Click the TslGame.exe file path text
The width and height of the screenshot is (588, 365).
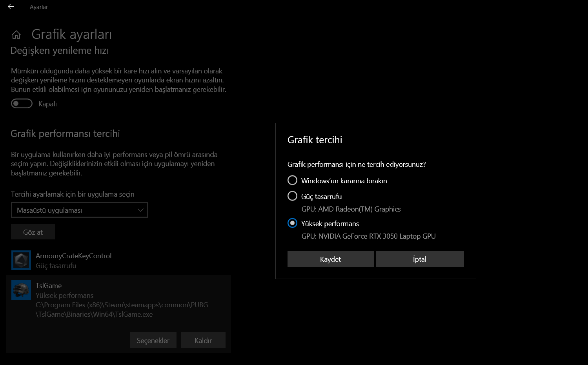[122, 310]
